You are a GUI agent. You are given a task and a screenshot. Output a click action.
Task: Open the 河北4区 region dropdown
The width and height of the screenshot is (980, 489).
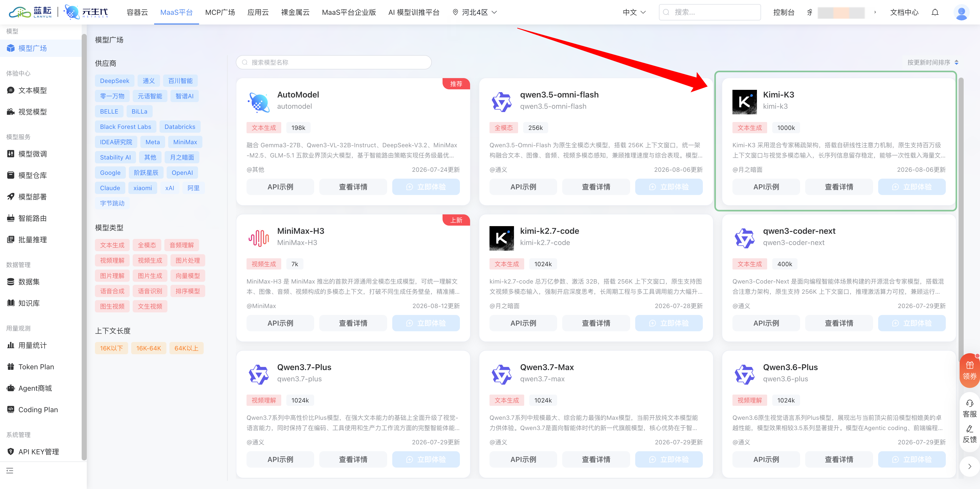[475, 12]
